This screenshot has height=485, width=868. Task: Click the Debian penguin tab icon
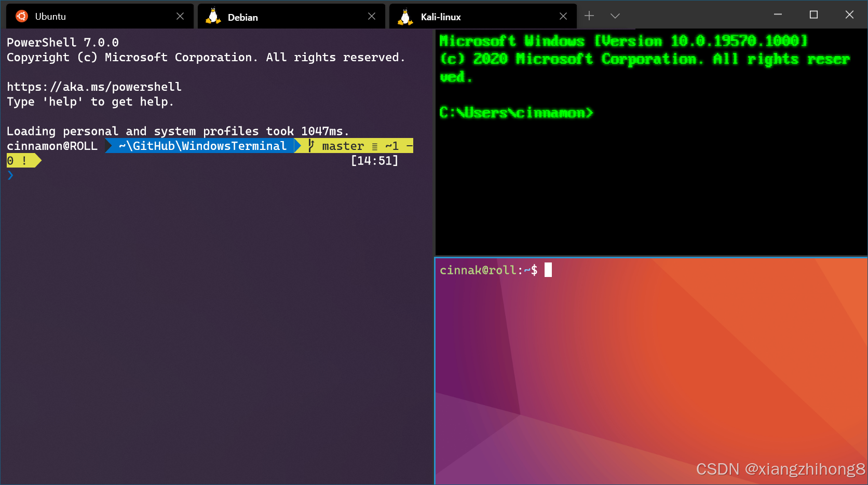coord(213,16)
